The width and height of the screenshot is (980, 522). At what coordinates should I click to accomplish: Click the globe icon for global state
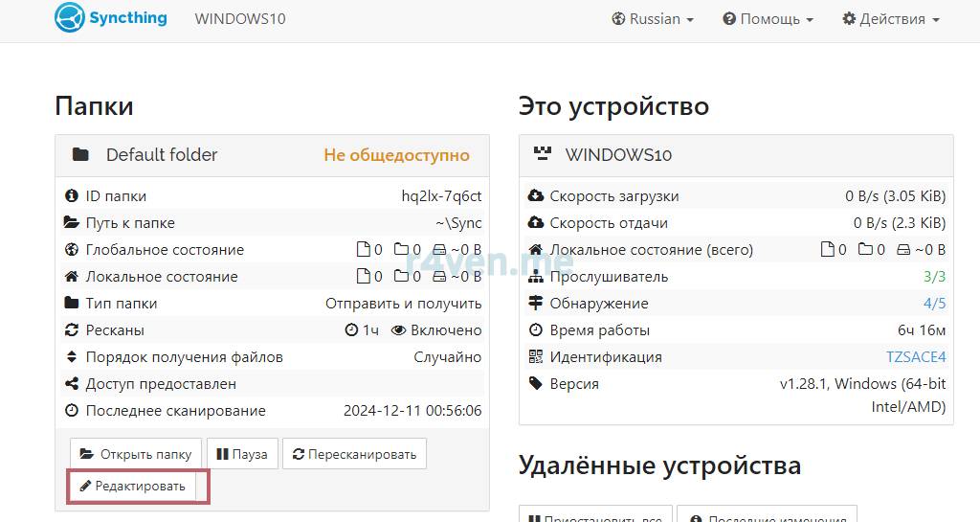[71, 250]
